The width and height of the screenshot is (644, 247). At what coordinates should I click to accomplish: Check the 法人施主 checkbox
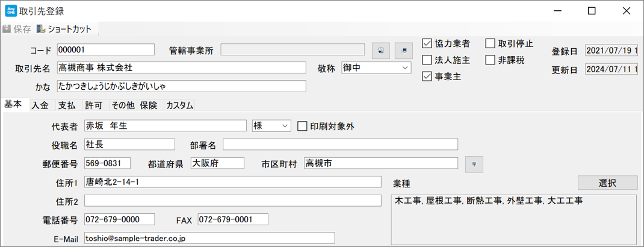[427, 60]
